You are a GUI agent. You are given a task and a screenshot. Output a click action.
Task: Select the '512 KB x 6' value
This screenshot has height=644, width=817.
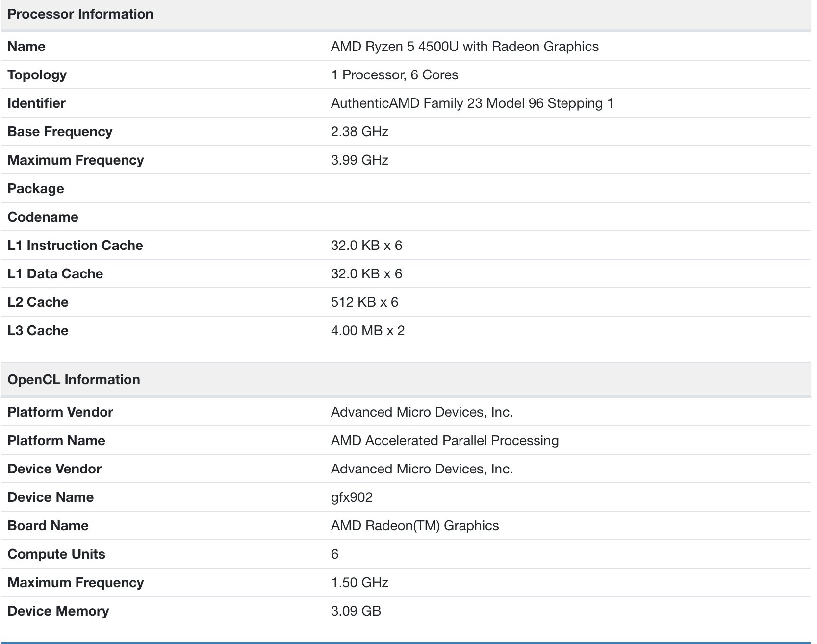[x=364, y=302]
